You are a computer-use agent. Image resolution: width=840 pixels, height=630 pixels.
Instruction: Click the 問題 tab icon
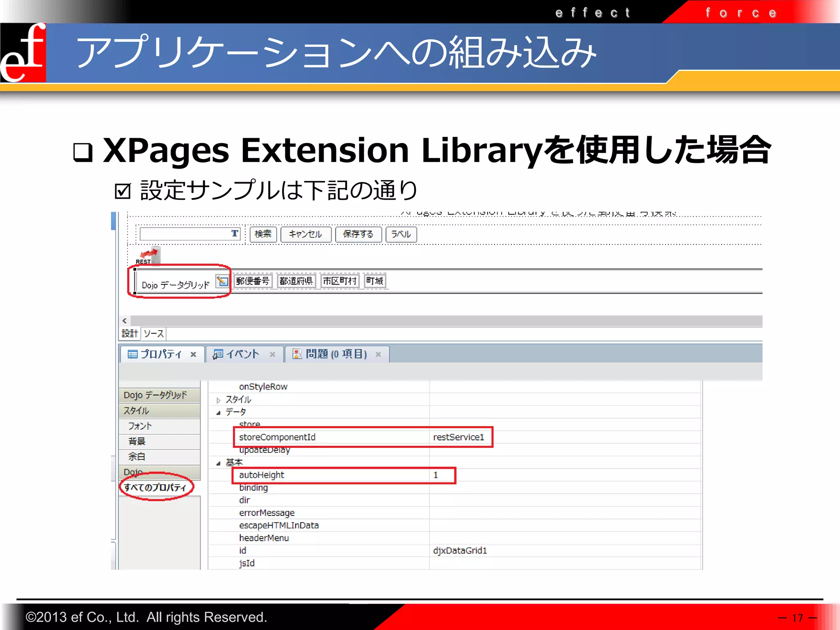point(297,354)
